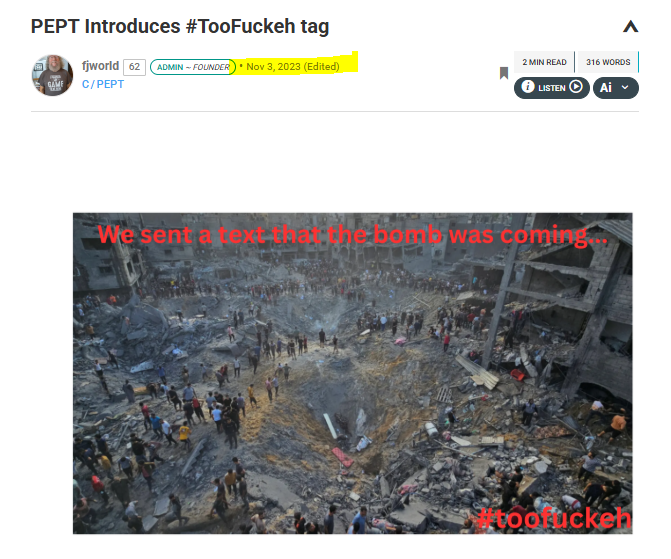Click the Nov 3, 2023 post date
The width and height of the screenshot is (671, 559).
click(273, 67)
